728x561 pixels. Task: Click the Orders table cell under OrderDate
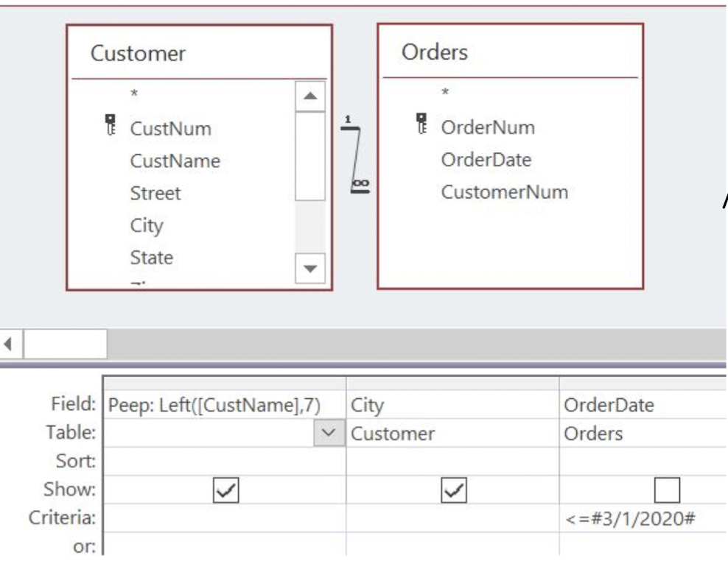coord(643,434)
